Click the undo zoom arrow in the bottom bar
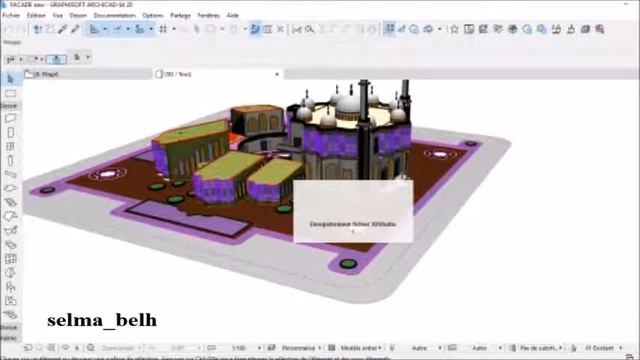This screenshot has width=640, height=360. 28,348
